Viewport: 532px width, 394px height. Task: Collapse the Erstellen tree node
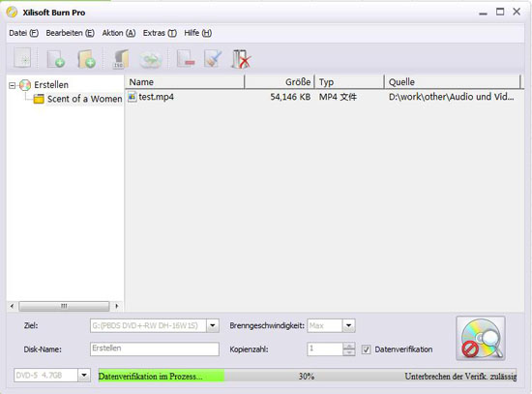click(12, 85)
